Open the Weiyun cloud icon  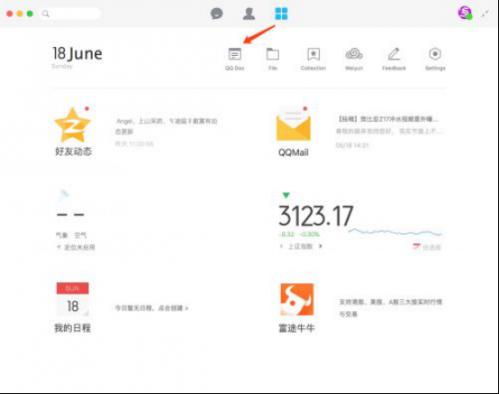(x=354, y=54)
